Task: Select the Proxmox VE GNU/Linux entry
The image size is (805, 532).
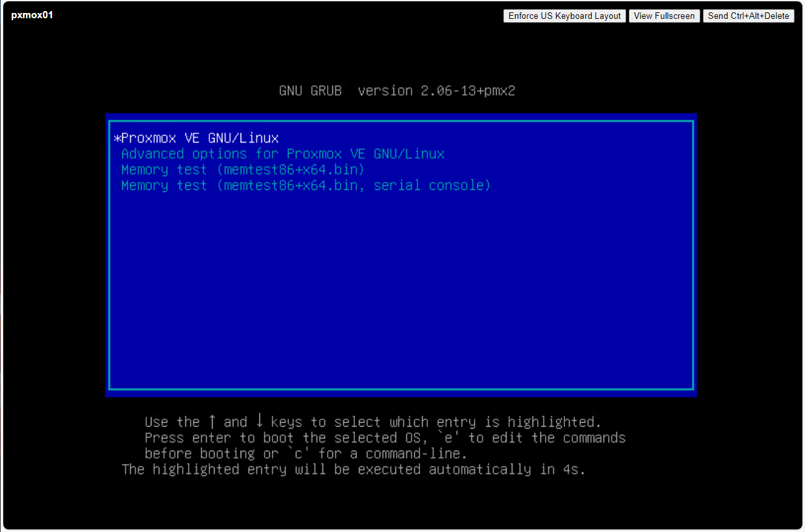Action: click(x=196, y=138)
